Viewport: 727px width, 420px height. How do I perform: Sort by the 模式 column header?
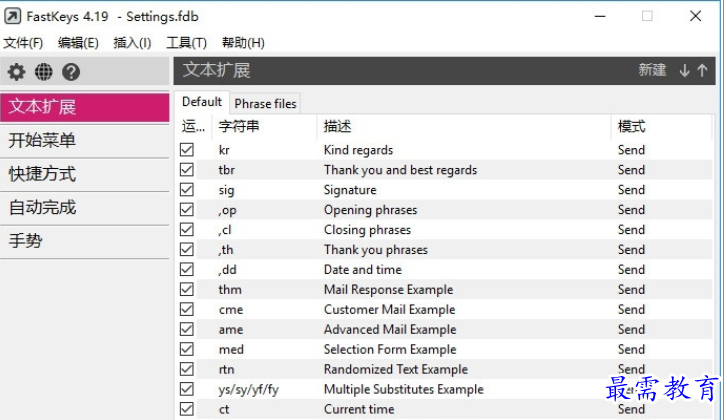click(662, 127)
